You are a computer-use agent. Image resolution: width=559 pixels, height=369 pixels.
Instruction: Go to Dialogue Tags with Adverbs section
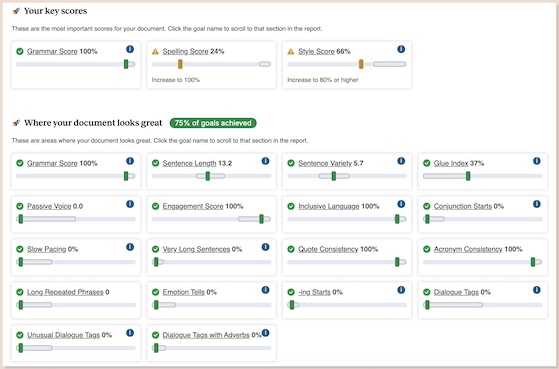206,335
